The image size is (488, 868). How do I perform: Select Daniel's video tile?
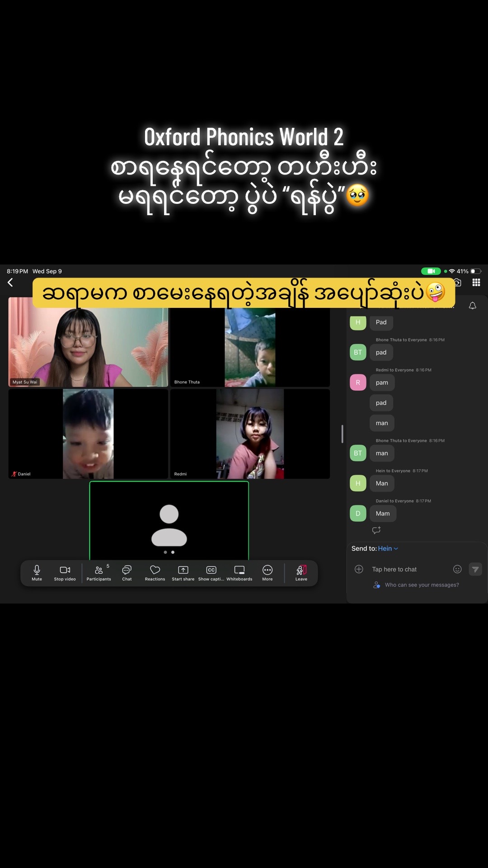point(88,434)
